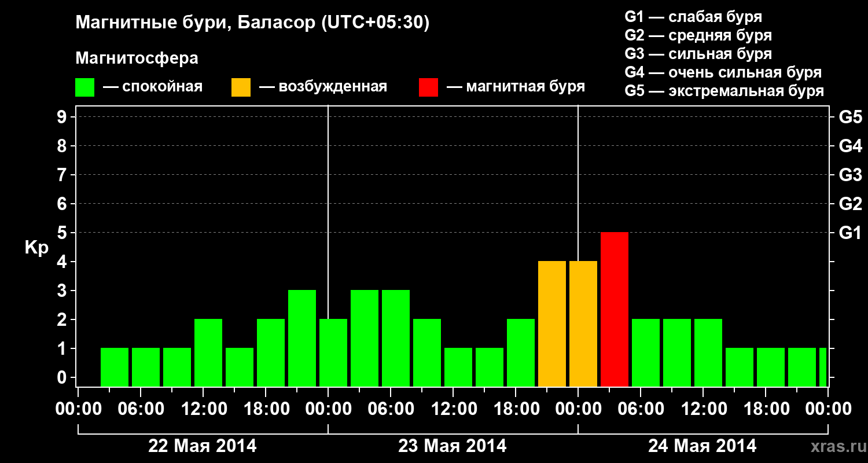Select the orange bar before 24 May midnight
The image size is (868, 463).
(552, 324)
